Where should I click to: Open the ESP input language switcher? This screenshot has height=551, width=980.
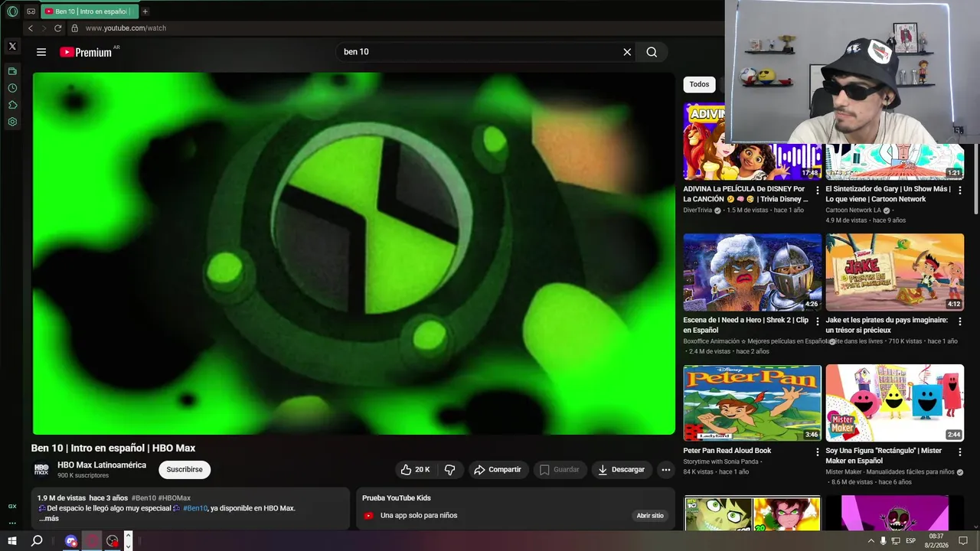(910, 541)
